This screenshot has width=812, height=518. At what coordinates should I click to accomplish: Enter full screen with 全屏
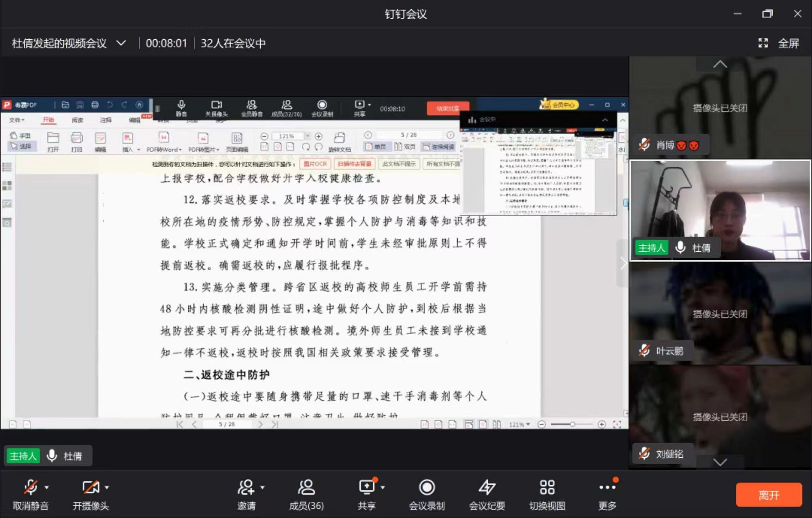(x=779, y=43)
